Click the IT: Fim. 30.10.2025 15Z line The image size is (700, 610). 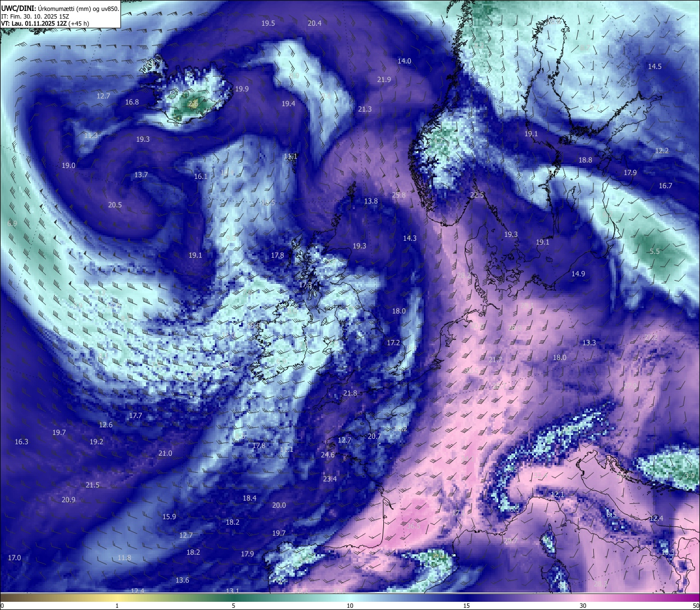[35, 16]
